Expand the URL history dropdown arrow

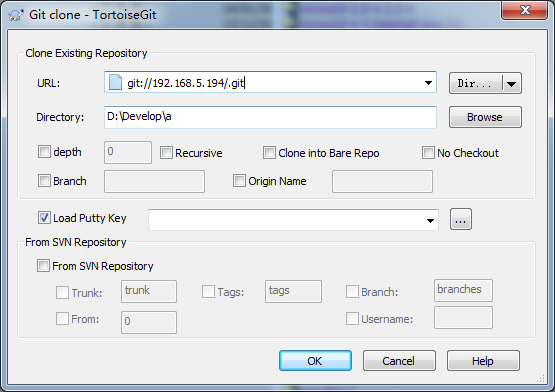pos(428,83)
